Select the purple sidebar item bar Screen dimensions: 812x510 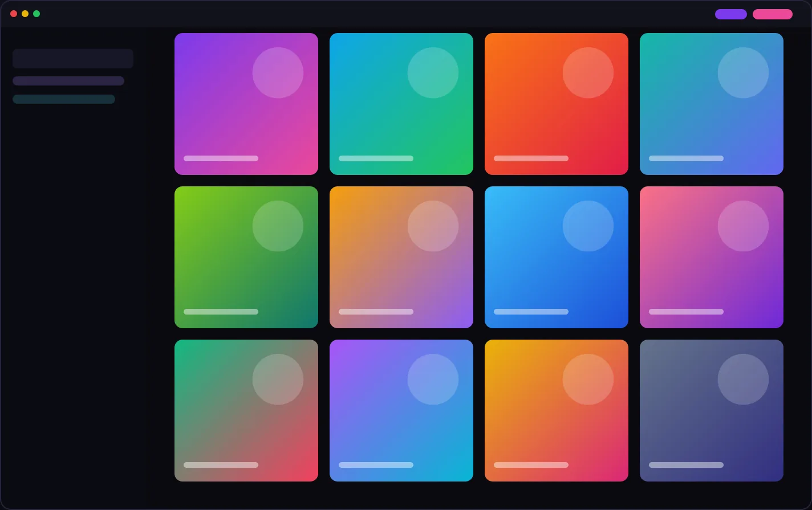pyautogui.click(x=68, y=81)
